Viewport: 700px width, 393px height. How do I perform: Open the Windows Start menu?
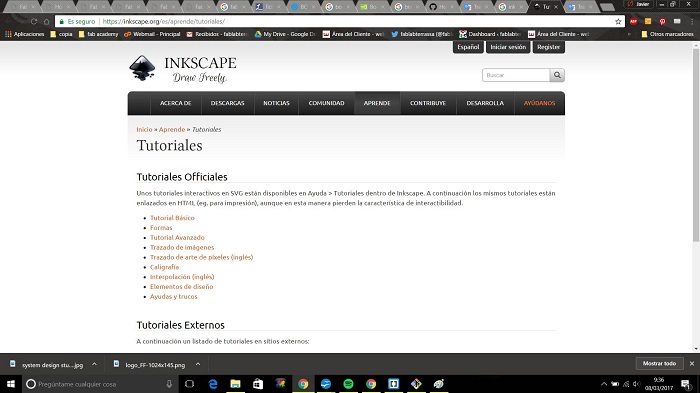pyautogui.click(x=11, y=384)
